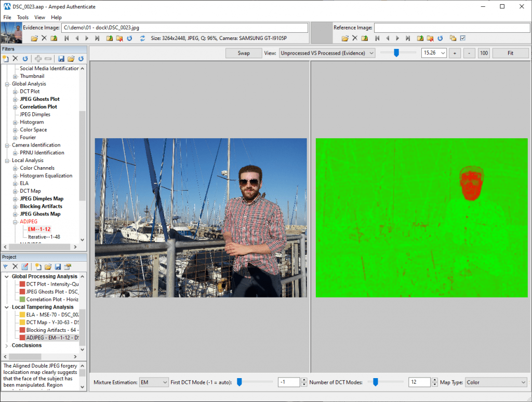Viewport: 532px width, 402px height.
Task: Click the Swap button
Action: [x=244, y=53]
